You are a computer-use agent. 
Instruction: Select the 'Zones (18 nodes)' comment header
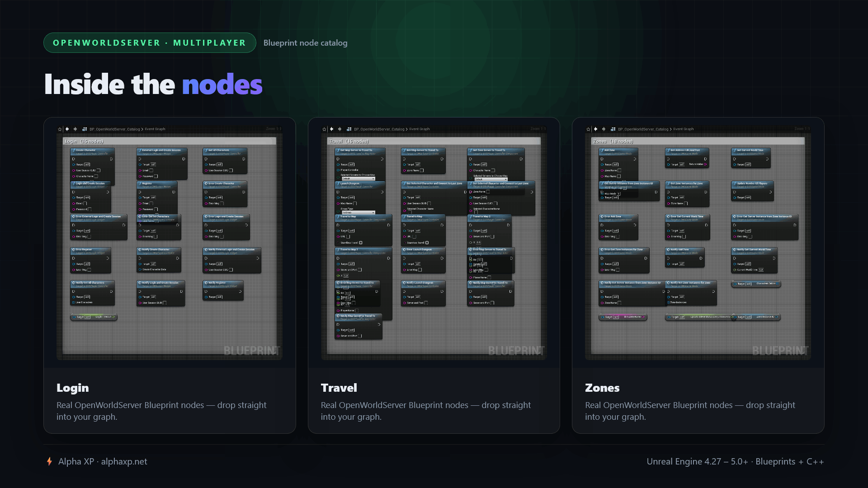click(x=698, y=141)
